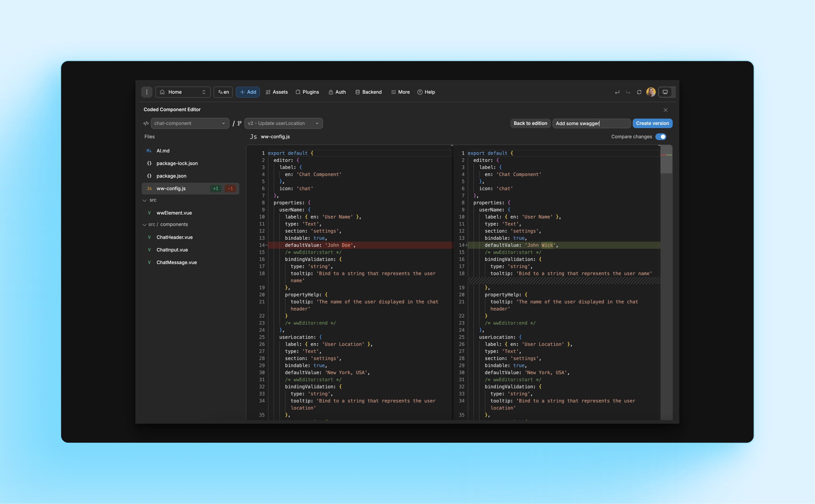
Task: Collapse the src / components folder
Action: tap(145, 225)
